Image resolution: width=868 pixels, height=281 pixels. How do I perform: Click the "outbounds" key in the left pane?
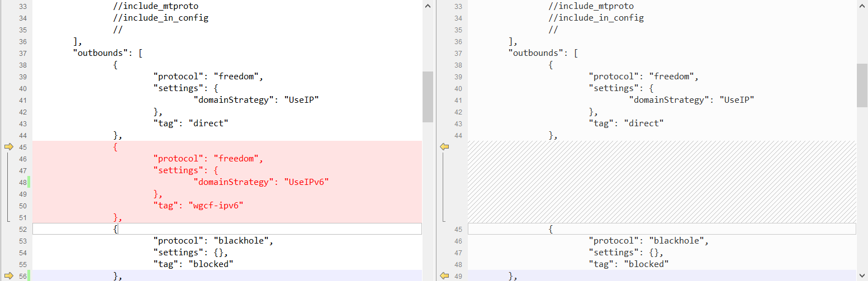click(98, 53)
